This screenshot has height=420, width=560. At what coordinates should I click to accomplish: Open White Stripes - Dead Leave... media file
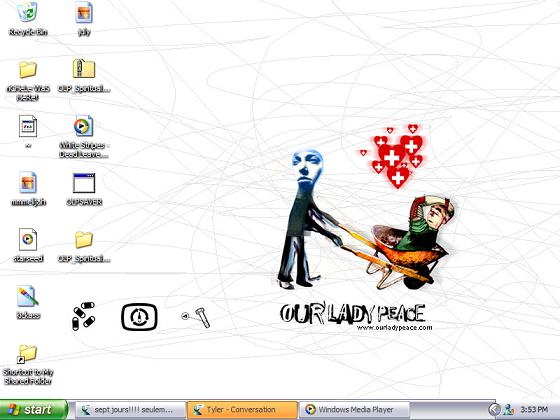pyautogui.click(x=84, y=125)
